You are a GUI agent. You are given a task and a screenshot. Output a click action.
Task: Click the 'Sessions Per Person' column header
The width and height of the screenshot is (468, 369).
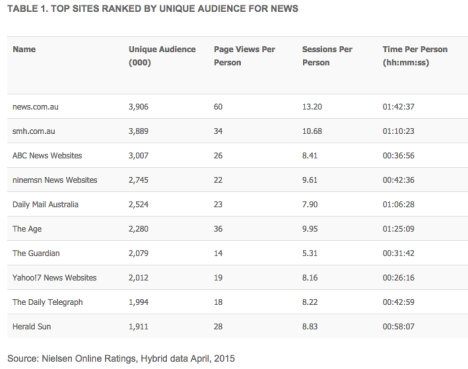click(327, 56)
